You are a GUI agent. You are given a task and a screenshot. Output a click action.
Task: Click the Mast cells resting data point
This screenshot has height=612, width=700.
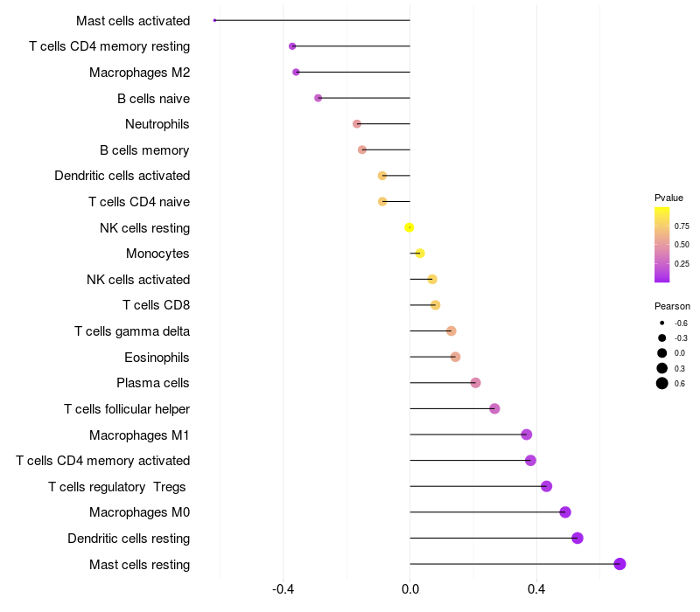(x=619, y=564)
